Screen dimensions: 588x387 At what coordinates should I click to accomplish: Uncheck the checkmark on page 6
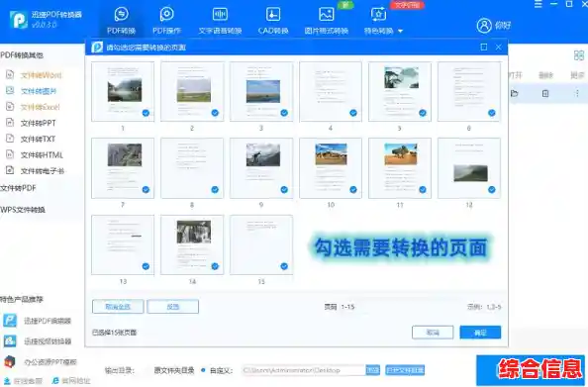(x=492, y=113)
